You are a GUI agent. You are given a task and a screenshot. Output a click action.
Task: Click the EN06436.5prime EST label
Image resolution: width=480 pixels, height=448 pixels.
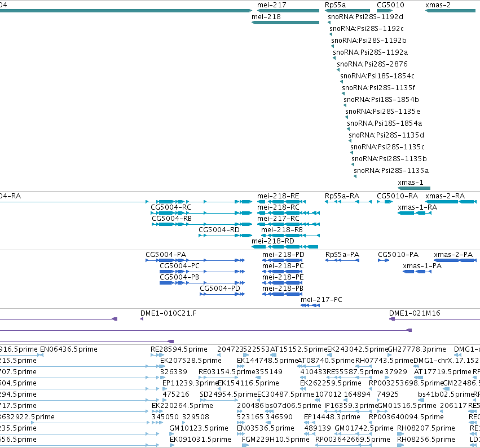69,349
